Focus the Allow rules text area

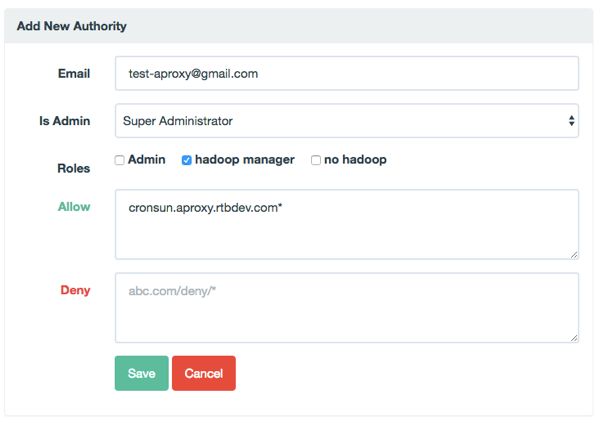346,225
